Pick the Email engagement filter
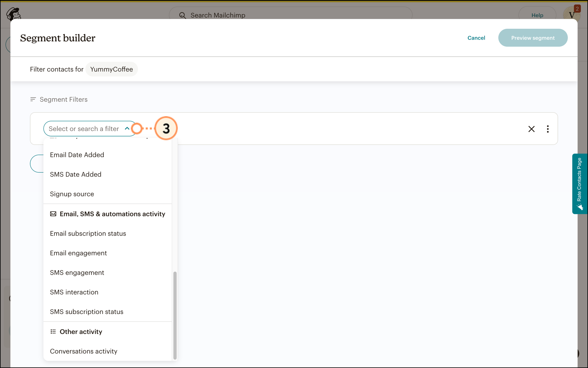The image size is (588, 368). coord(107,253)
